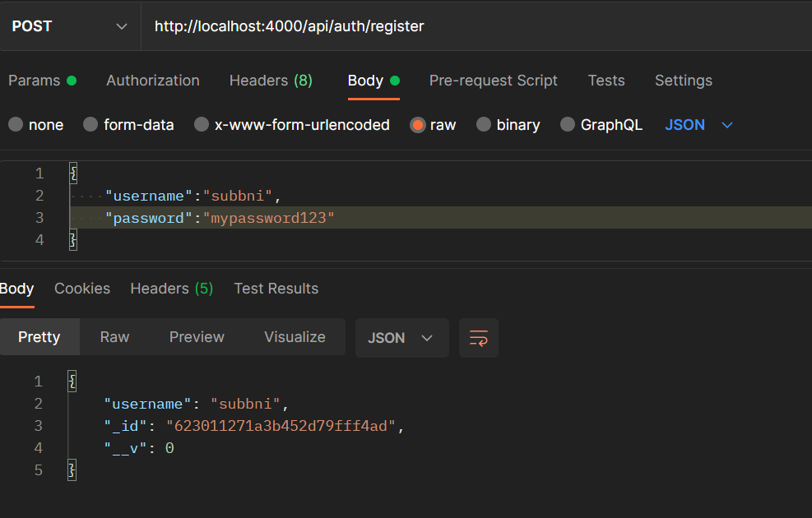Select the response Body tab

tap(16, 289)
